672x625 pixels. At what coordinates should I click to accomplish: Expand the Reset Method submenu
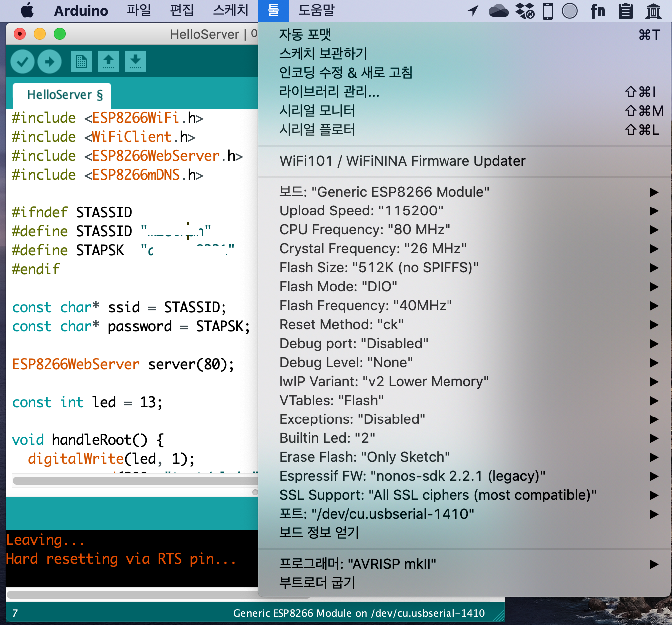tap(464, 325)
